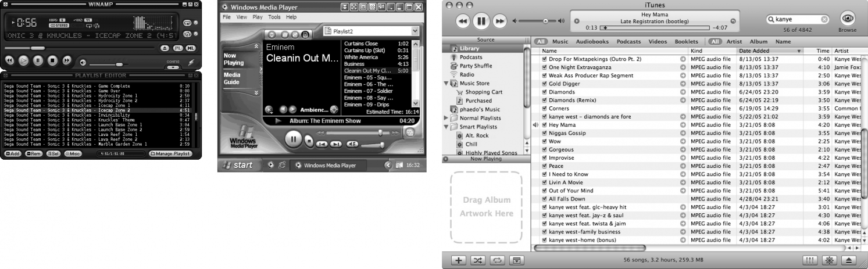Image resolution: width=868 pixels, height=269 pixels.
Task: Click the down chevron below Media Guide
Action: coord(257,92)
